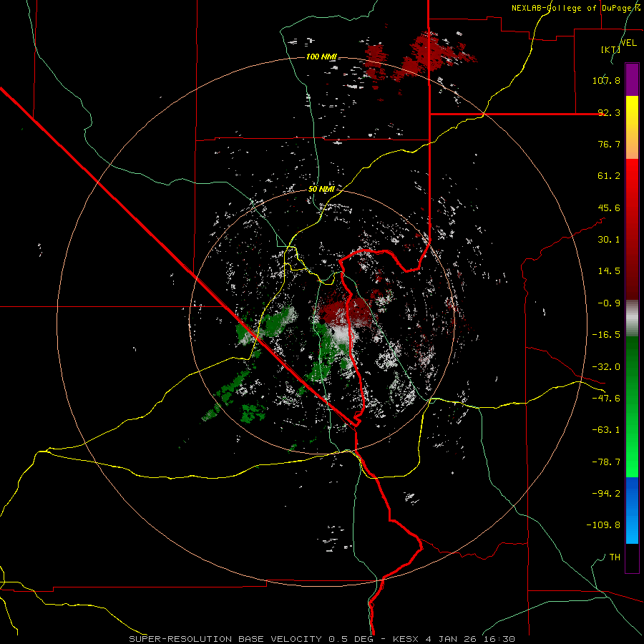Click the 50 NMI range ring label

tap(321, 189)
